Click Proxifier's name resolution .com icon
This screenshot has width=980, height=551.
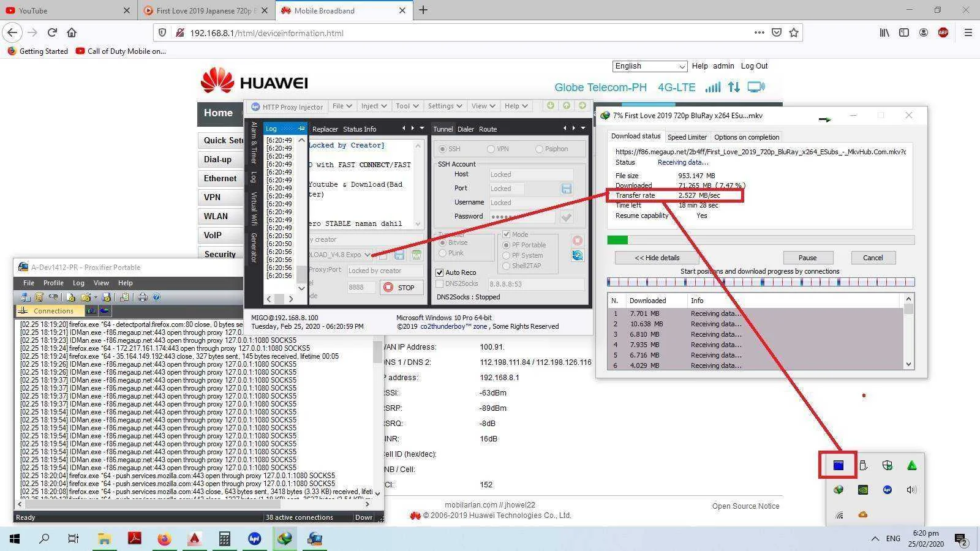(53, 298)
